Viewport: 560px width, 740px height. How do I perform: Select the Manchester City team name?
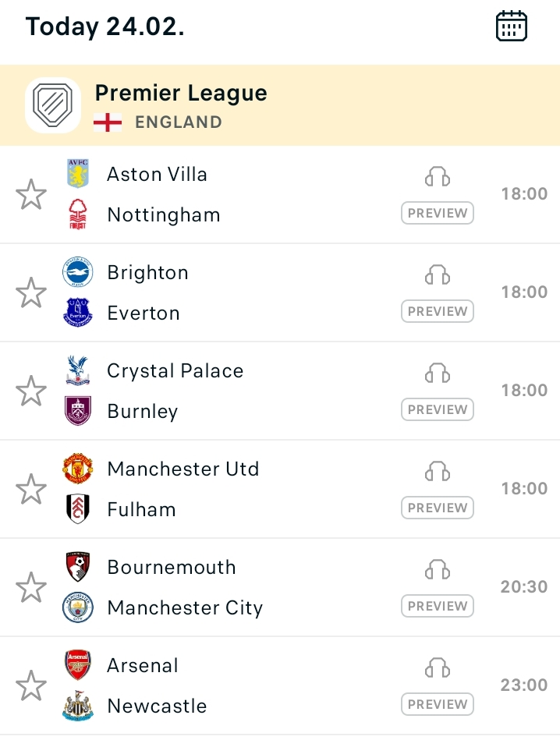[185, 608]
